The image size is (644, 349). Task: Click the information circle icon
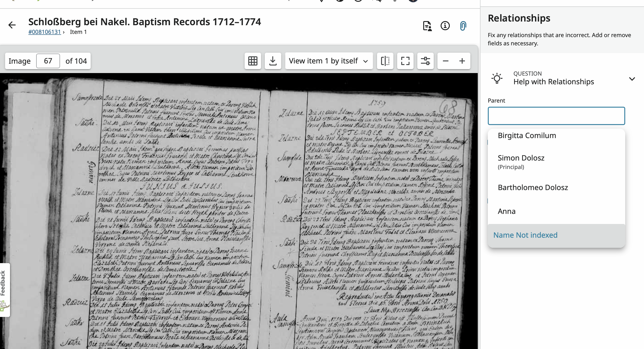coord(445,26)
